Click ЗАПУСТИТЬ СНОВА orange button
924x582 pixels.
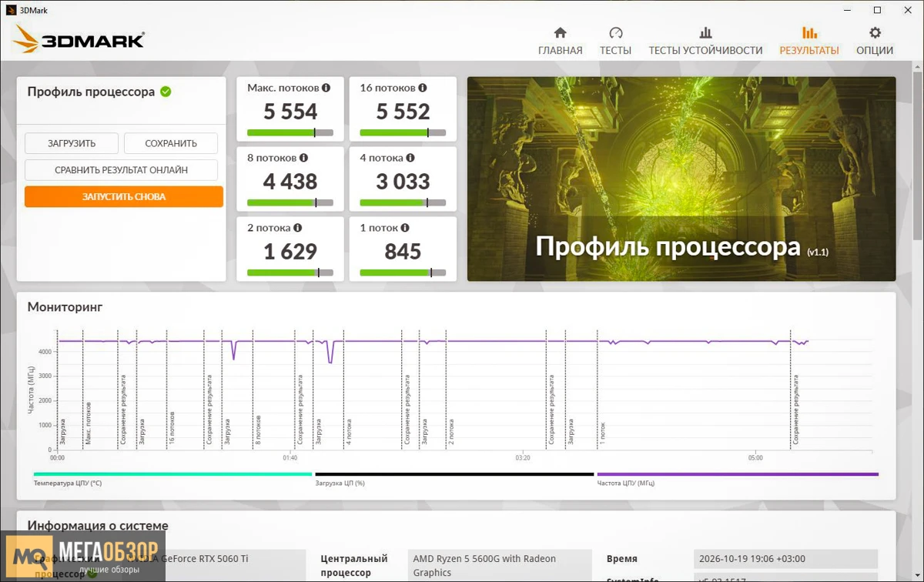point(124,196)
